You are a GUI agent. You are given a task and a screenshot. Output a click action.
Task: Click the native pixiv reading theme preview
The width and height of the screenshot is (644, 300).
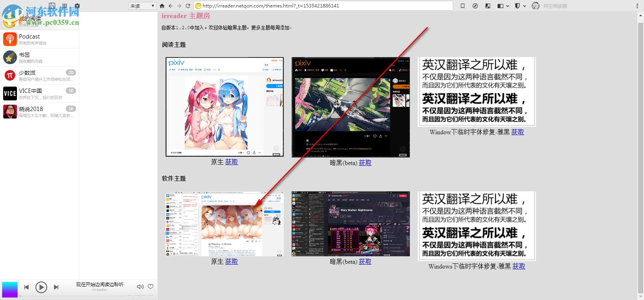pyautogui.click(x=225, y=107)
